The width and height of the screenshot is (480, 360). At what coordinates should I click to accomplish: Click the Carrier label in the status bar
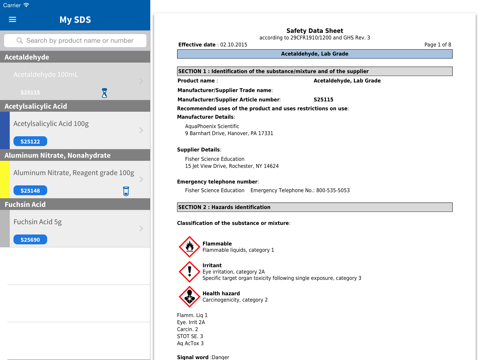coord(12,5)
